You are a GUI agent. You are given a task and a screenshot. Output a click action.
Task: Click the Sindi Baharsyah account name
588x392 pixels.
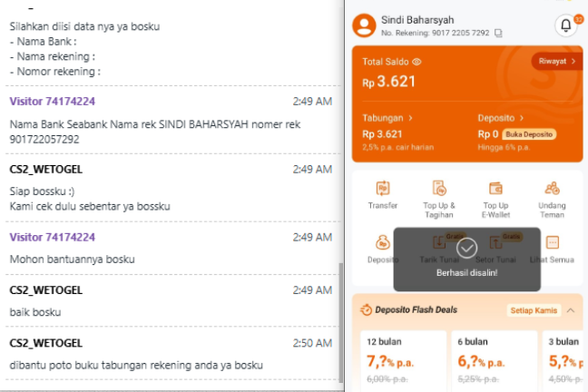click(x=417, y=20)
